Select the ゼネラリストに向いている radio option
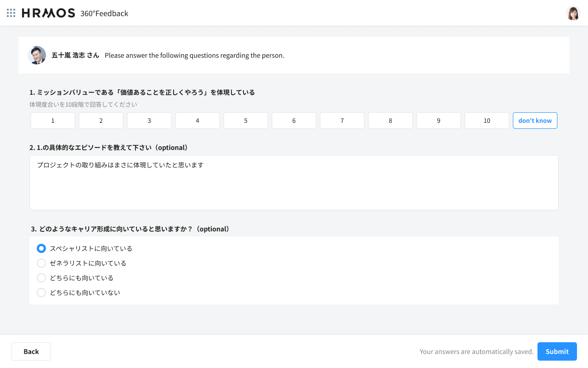Viewport: 588px width, 368px height. coord(41,263)
